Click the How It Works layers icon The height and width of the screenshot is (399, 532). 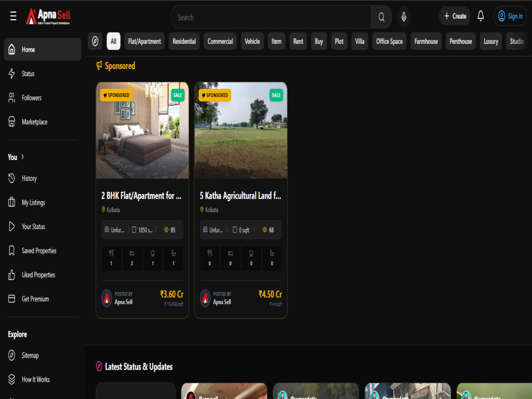click(x=12, y=379)
